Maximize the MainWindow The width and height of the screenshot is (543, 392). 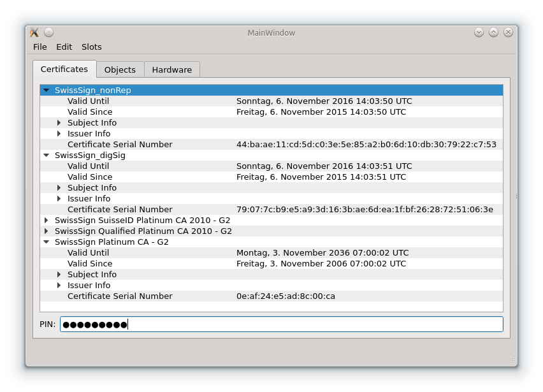coord(493,33)
